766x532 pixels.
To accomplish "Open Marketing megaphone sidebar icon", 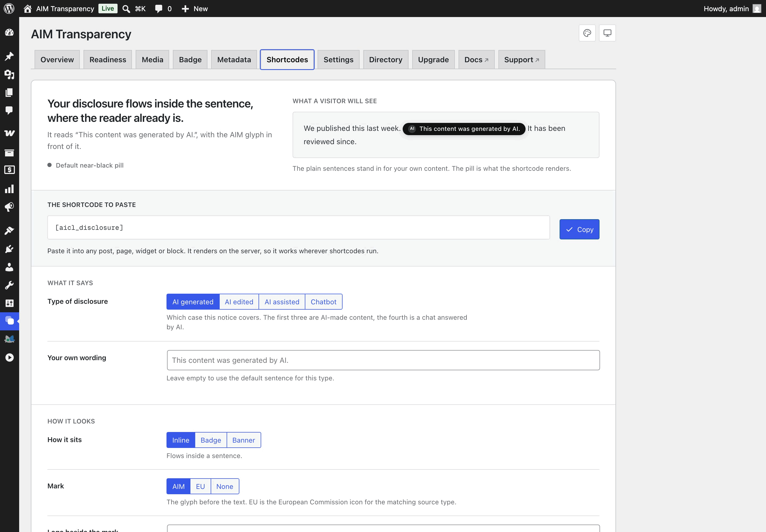I will tap(9, 207).
